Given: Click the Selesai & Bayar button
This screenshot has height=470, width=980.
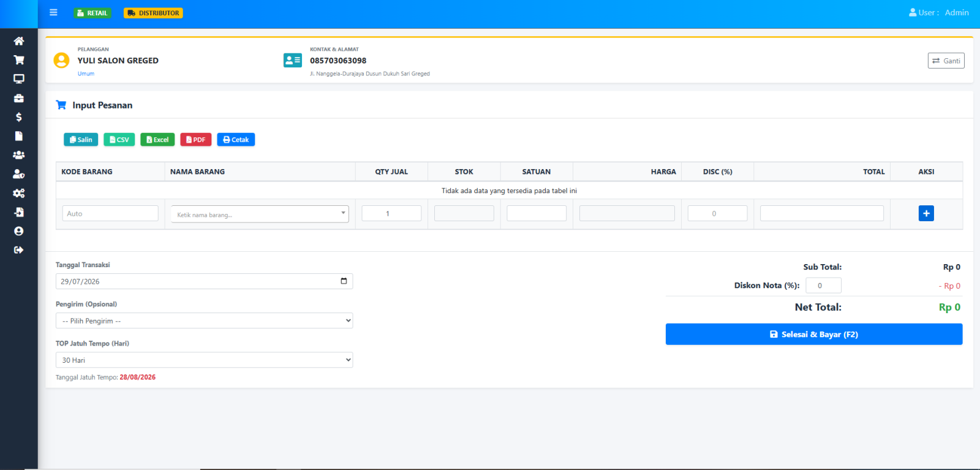Looking at the screenshot, I should (814, 334).
